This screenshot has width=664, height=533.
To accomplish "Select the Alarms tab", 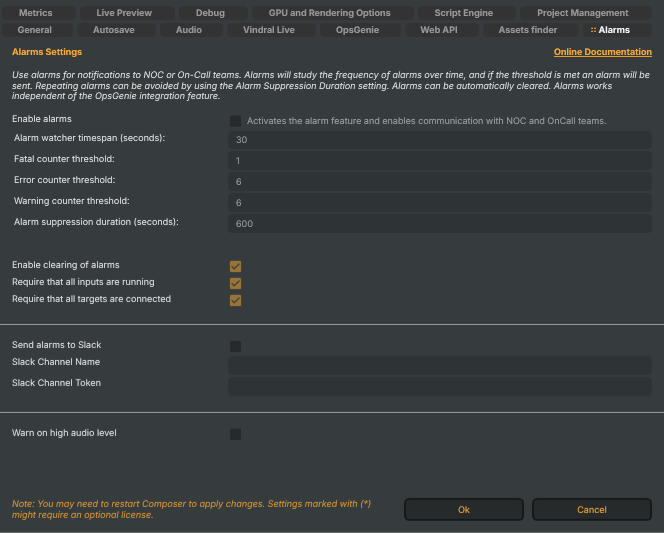I will 617,30.
